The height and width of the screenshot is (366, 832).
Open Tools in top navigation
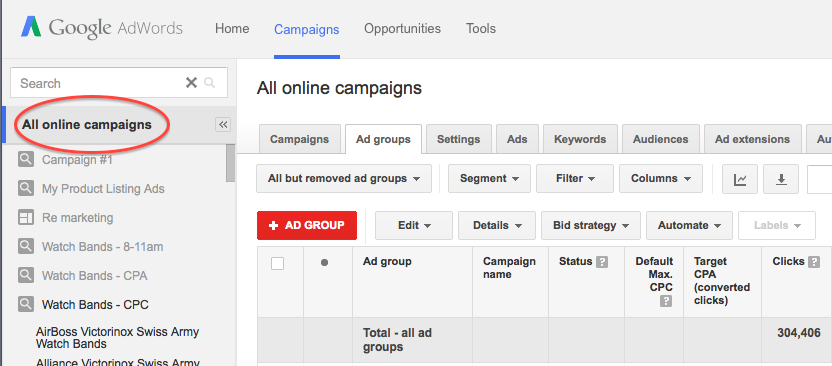point(481,29)
